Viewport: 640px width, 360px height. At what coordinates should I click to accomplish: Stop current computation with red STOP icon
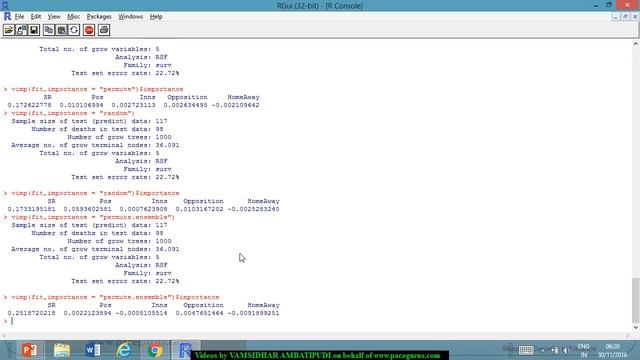[89, 30]
